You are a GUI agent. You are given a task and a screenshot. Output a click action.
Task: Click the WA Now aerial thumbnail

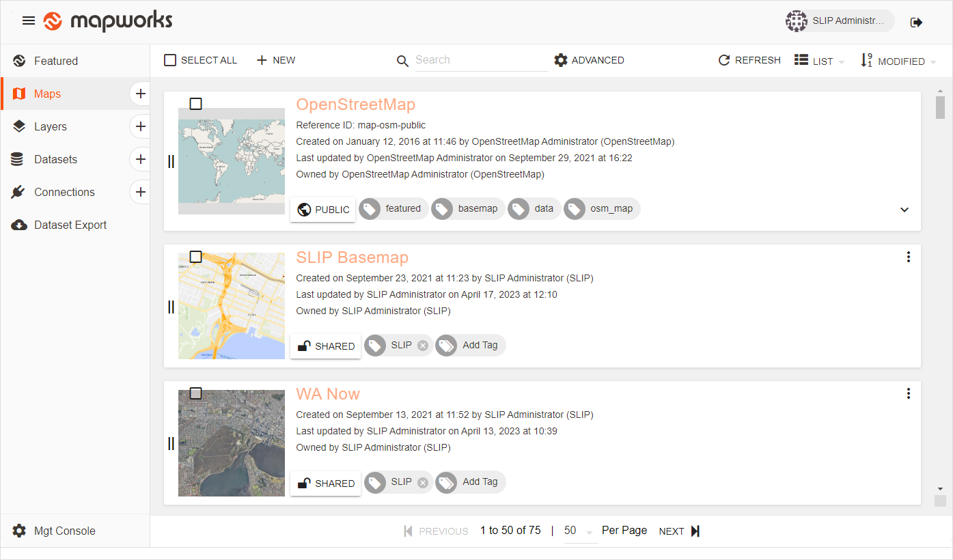(232, 443)
